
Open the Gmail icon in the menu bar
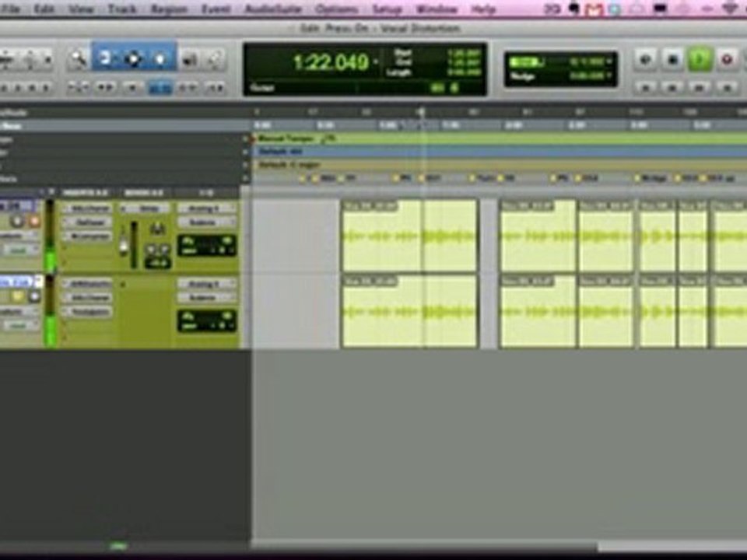pos(594,9)
